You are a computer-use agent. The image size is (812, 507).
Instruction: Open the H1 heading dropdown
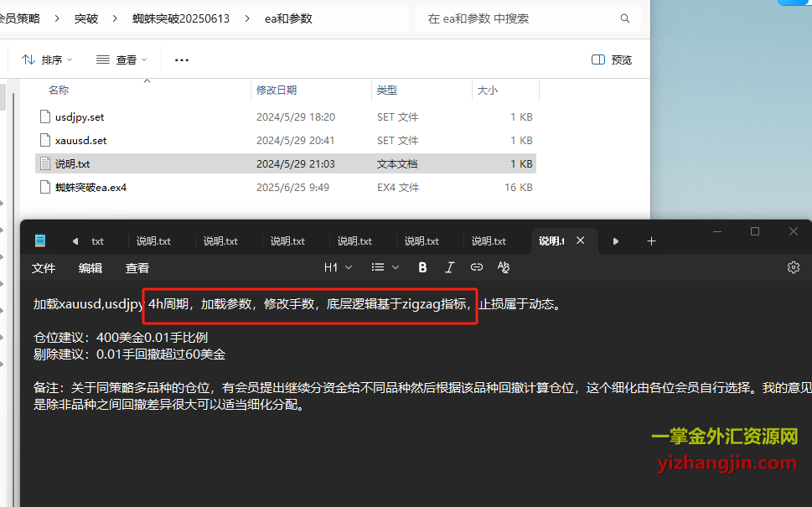(x=338, y=267)
